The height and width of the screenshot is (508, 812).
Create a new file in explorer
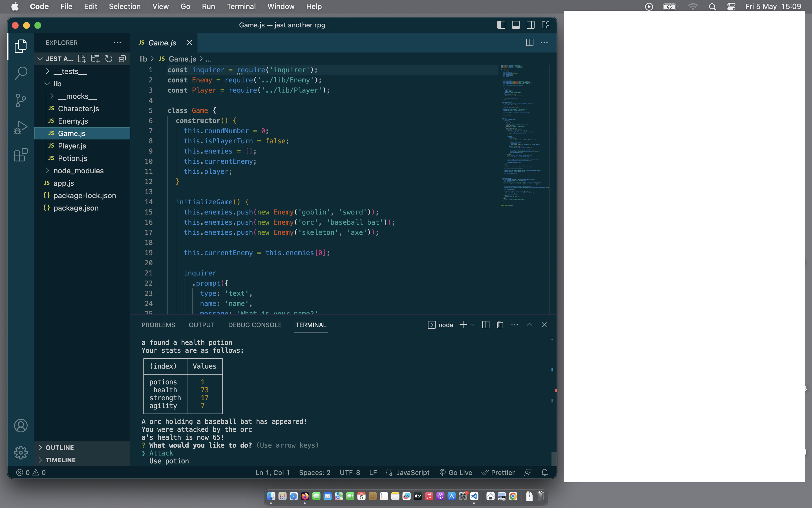coord(82,59)
